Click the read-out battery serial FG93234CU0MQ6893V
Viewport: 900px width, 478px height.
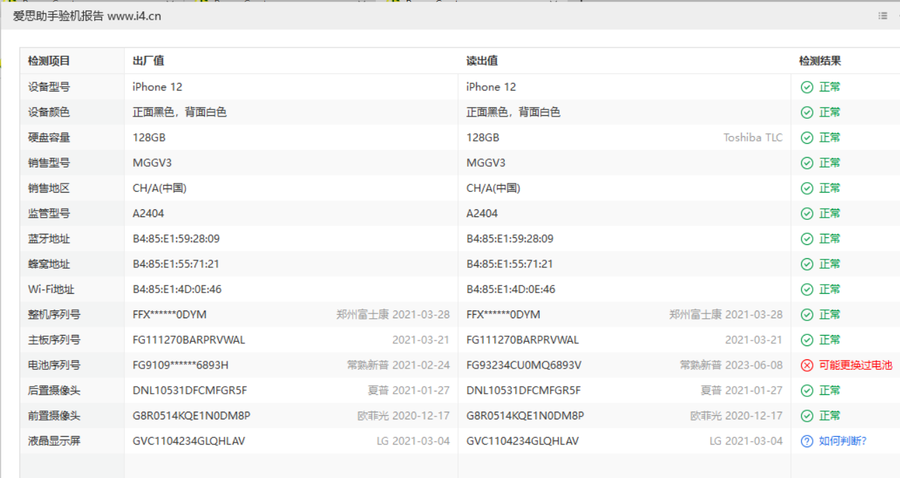coord(523,365)
